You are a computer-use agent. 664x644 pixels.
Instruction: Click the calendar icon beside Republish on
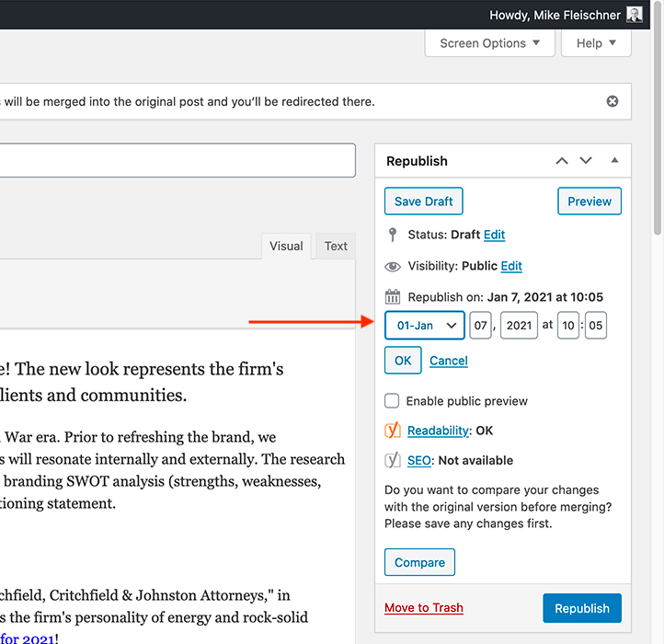pyautogui.click(x=393, y=296)
